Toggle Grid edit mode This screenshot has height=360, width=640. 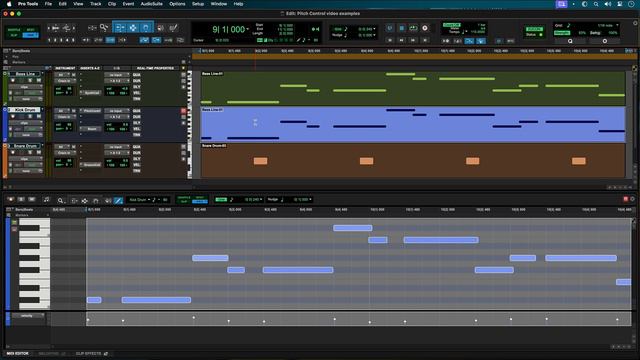[x=30, y=35]
